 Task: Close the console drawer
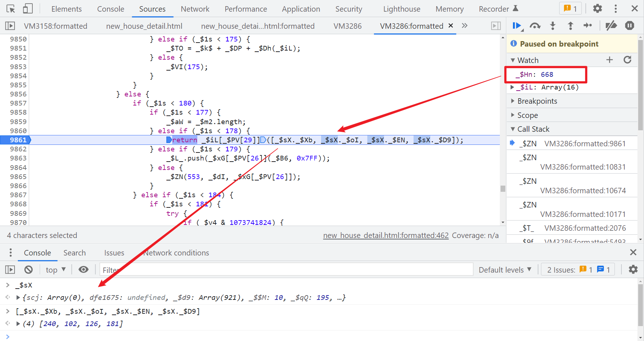[633, 252]
